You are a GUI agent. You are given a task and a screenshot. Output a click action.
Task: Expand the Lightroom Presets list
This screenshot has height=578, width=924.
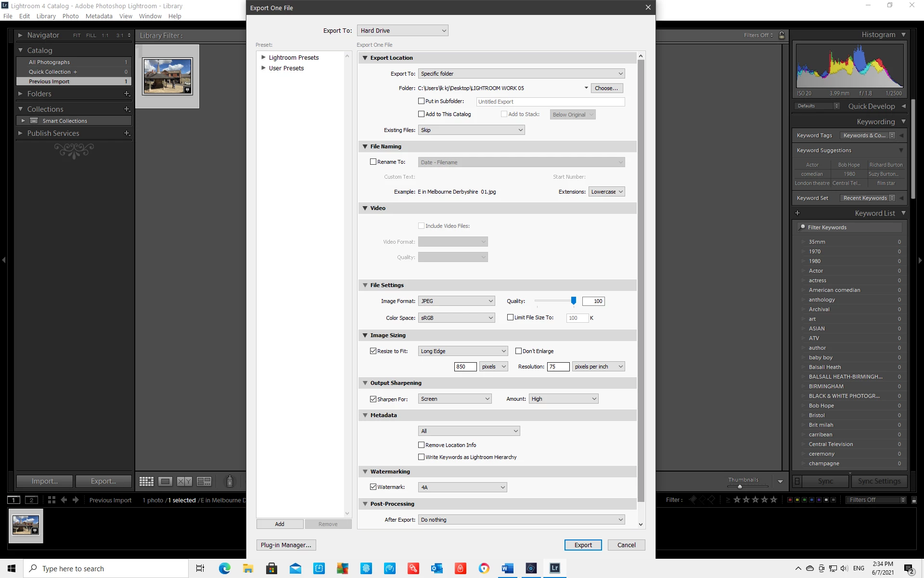click(x=263, y=57)
